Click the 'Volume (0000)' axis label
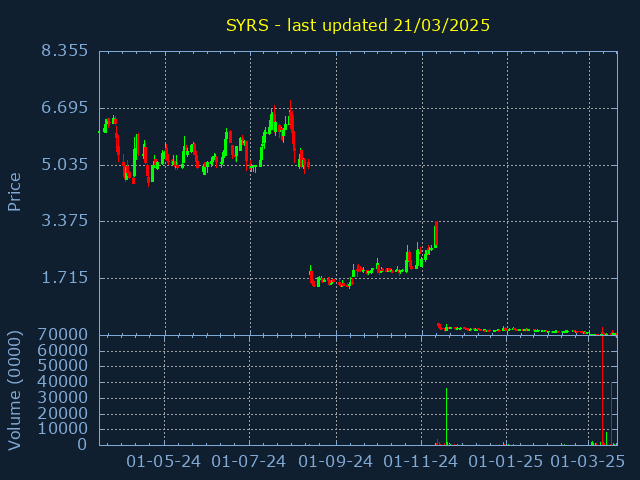This screenshot has width=640, height=480. (x=14, y=391)
